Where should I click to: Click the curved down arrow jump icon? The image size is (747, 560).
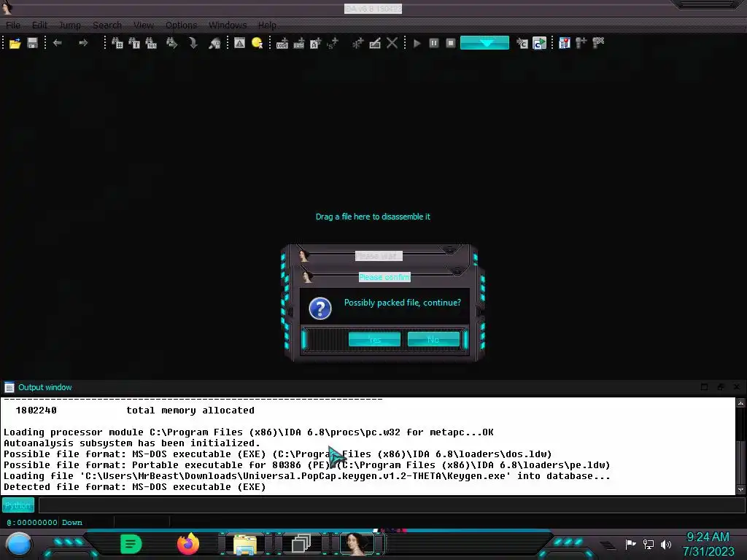pyautogui.click(x=193, y=43)
